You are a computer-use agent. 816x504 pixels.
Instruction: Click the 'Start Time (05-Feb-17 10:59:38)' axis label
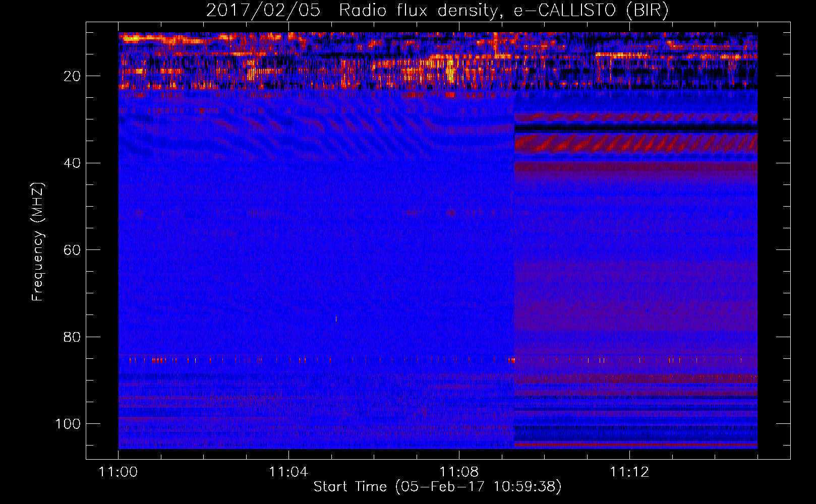(437, 487)
